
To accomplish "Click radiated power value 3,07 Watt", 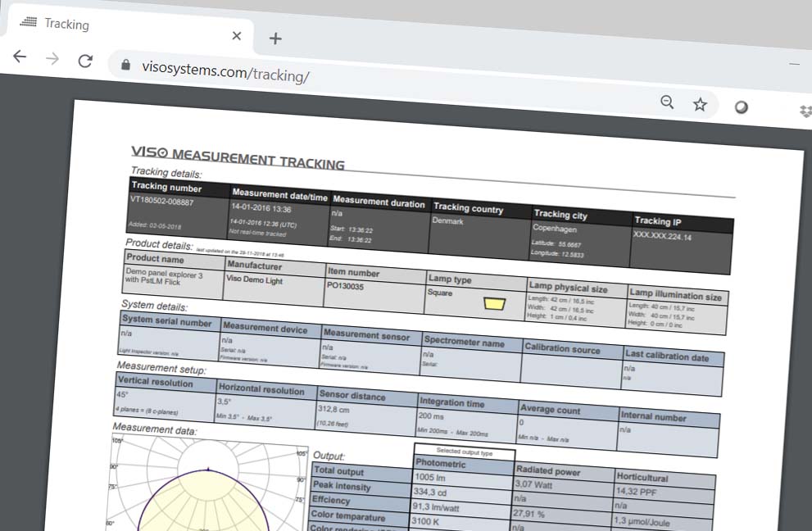I will [x=534, y=485].
